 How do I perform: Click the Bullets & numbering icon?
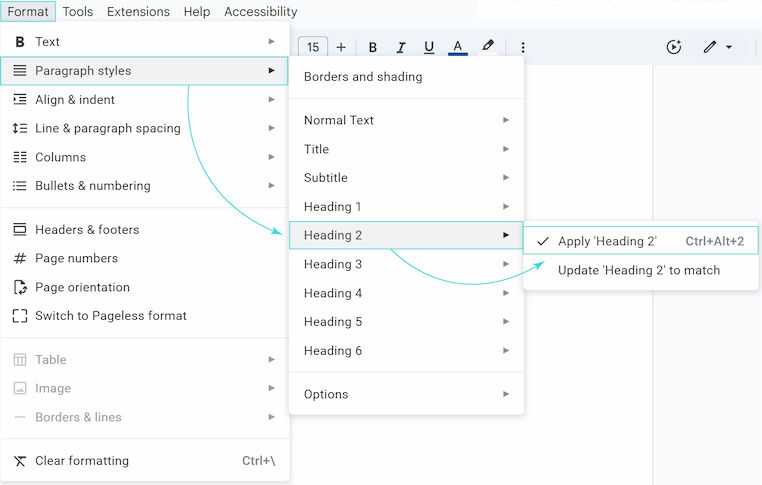click(20, 186)
